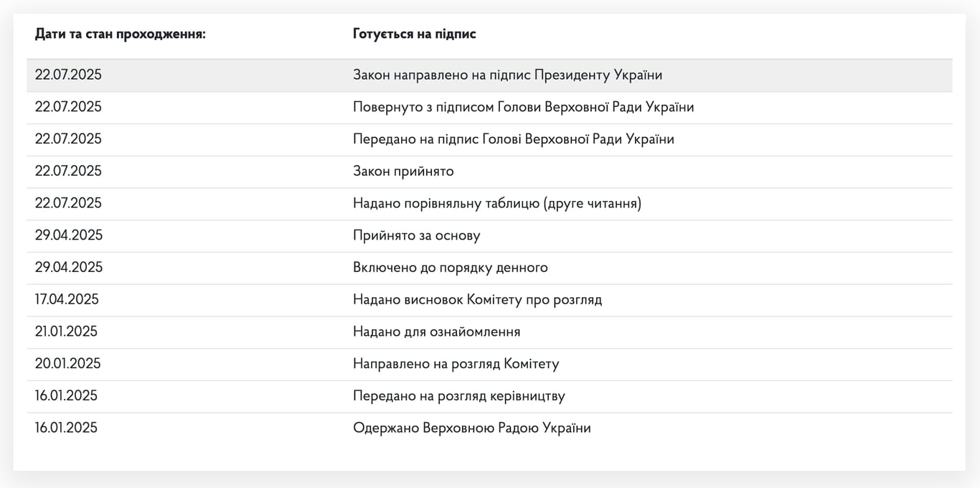Click the column header 'Дати та стан проходження:'
The image size is (980, 488).
(121, 34)
